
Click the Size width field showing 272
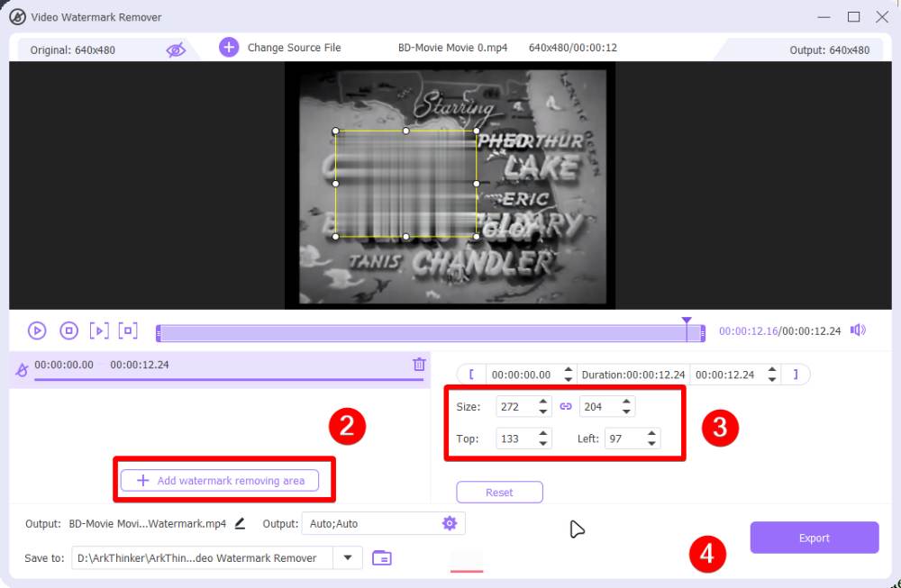pos(515,406)
